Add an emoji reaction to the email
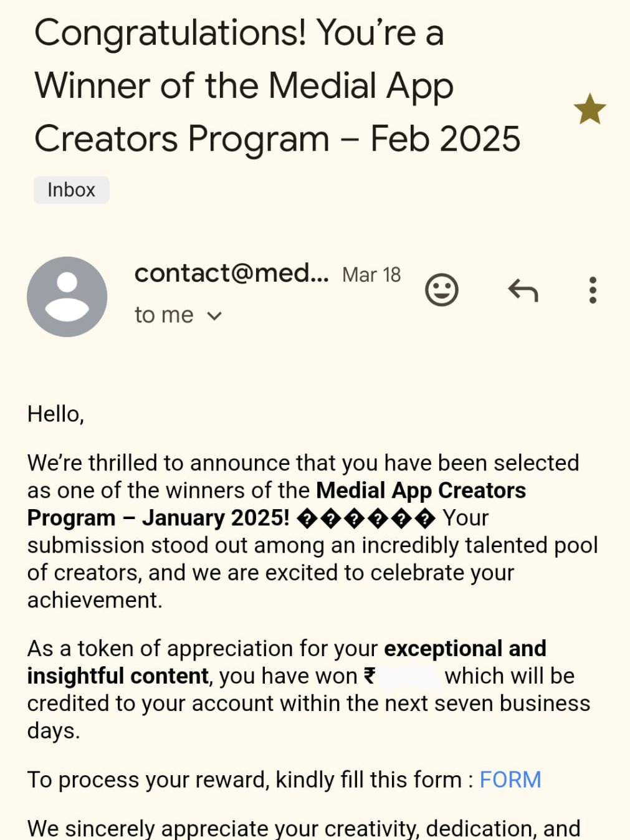Screen dimensions: 630x840 click(441, 290)
